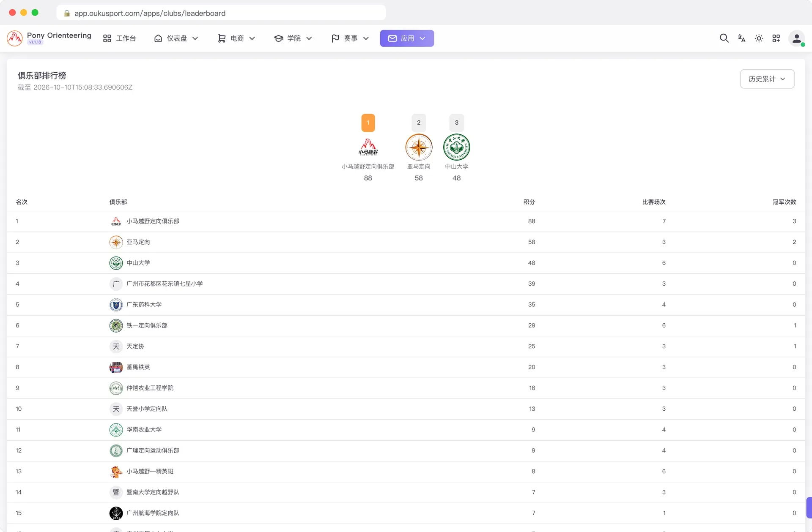Open the search magnifier icon

724,38
